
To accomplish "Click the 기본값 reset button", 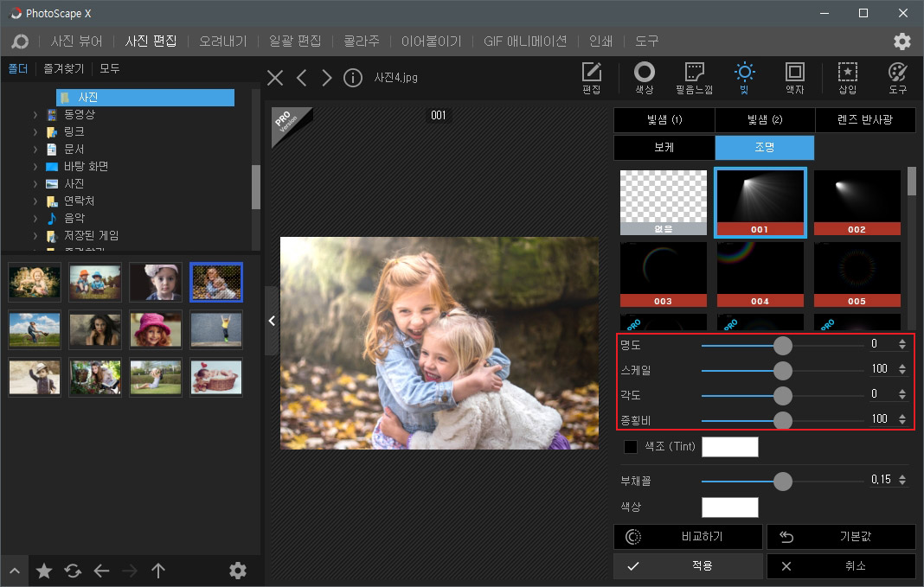I will coord(841,537).
